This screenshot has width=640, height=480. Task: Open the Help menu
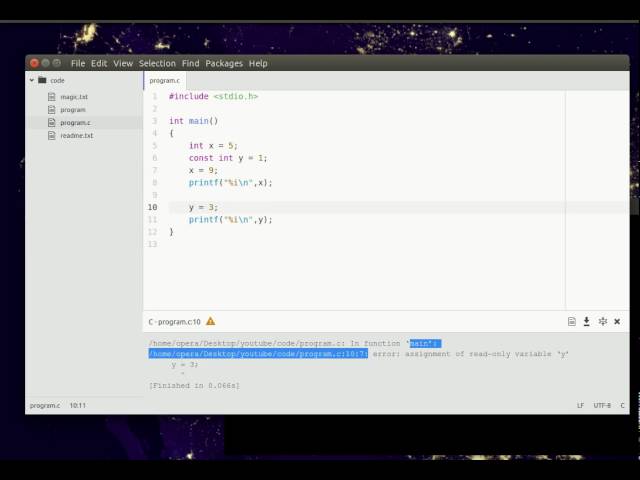point(258,63)
